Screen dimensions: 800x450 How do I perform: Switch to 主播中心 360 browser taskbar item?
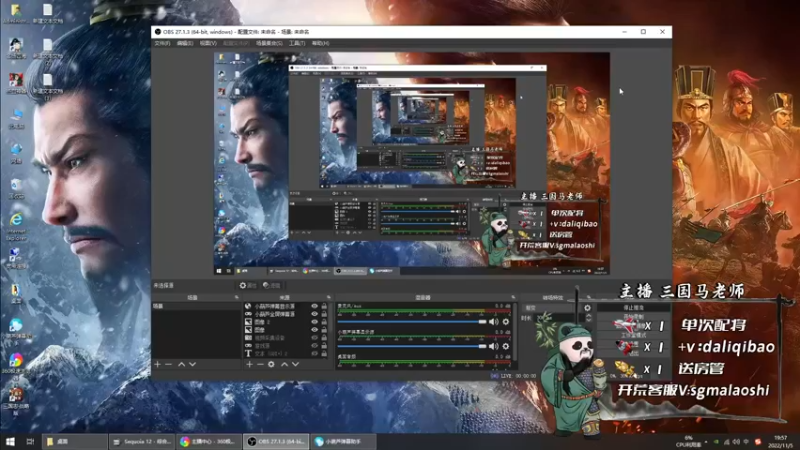coord(209,441)
